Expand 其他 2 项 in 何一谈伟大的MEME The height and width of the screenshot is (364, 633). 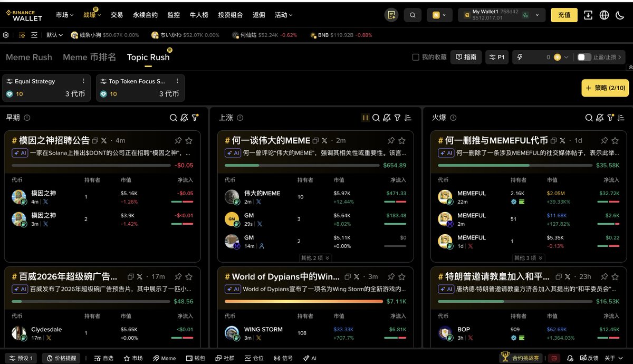coord(315,258)
